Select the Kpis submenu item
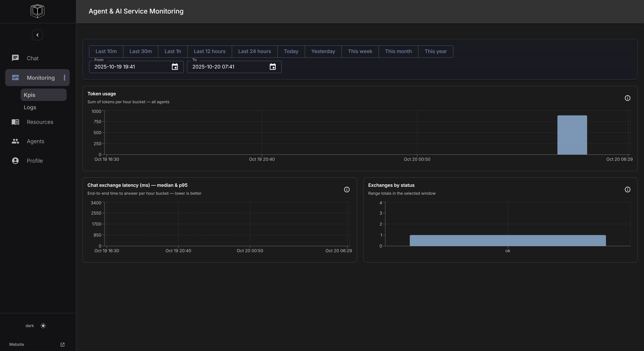Screen dimensions: 644x351 [30, 95]
